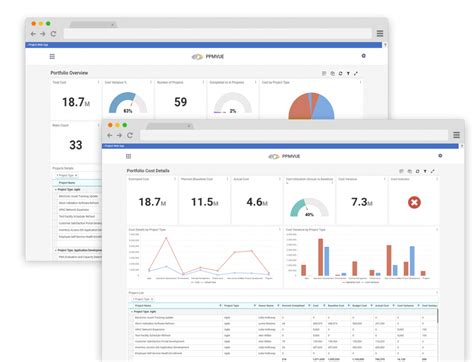Click the highest peak on the red line chart
The width and height of the screenshot is (474, 362).
(166, 238)
